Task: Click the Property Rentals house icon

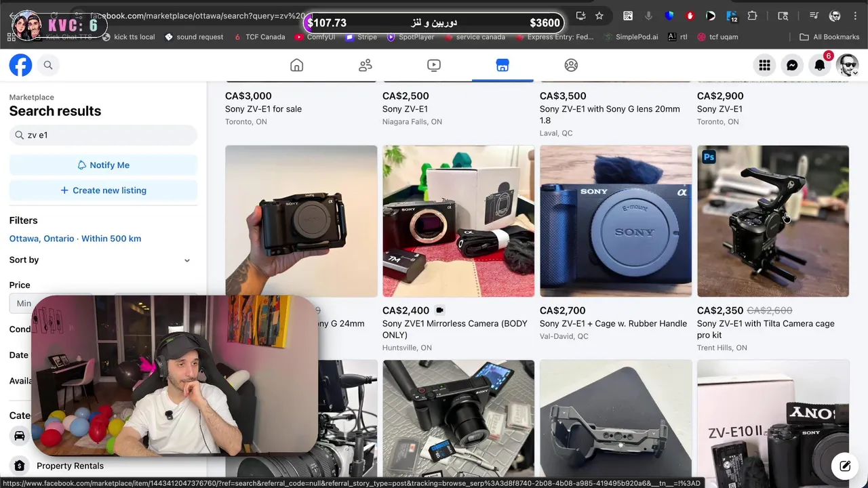Action: 20,466
